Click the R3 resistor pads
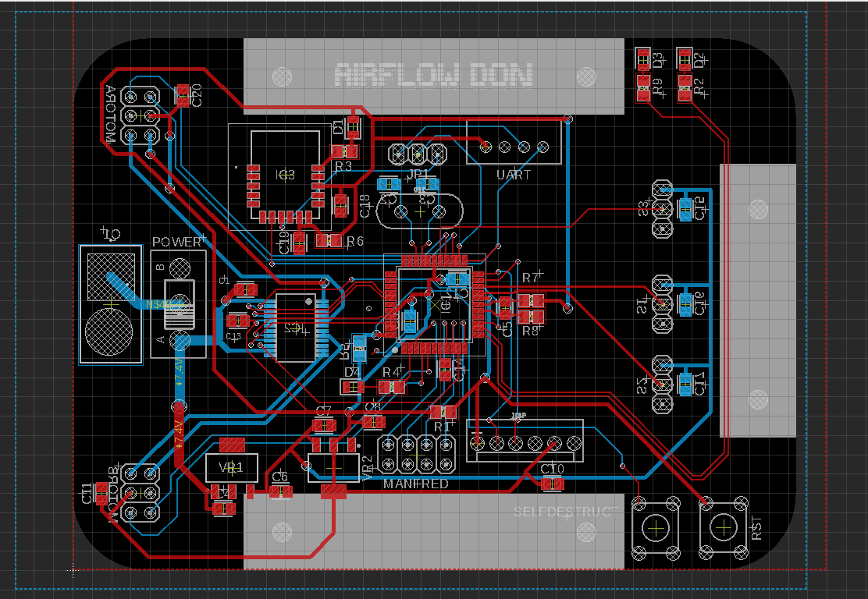 (344, 151)
